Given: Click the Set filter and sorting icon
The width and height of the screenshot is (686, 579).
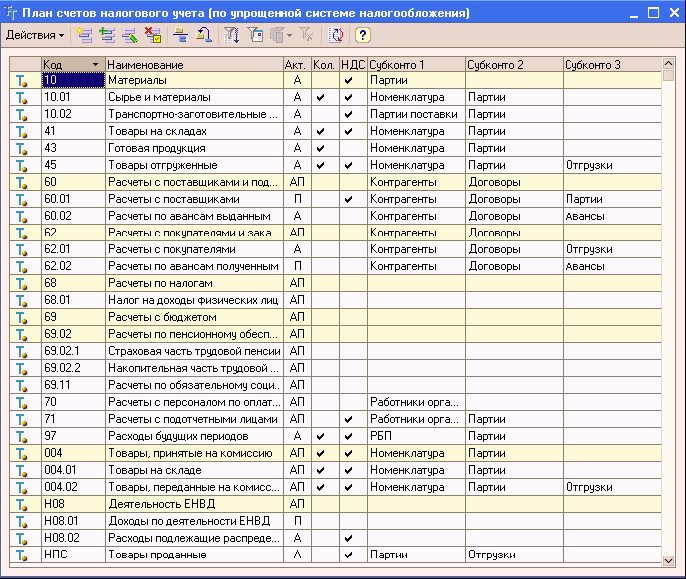Looking at the screenshot, I should [232, 35].
